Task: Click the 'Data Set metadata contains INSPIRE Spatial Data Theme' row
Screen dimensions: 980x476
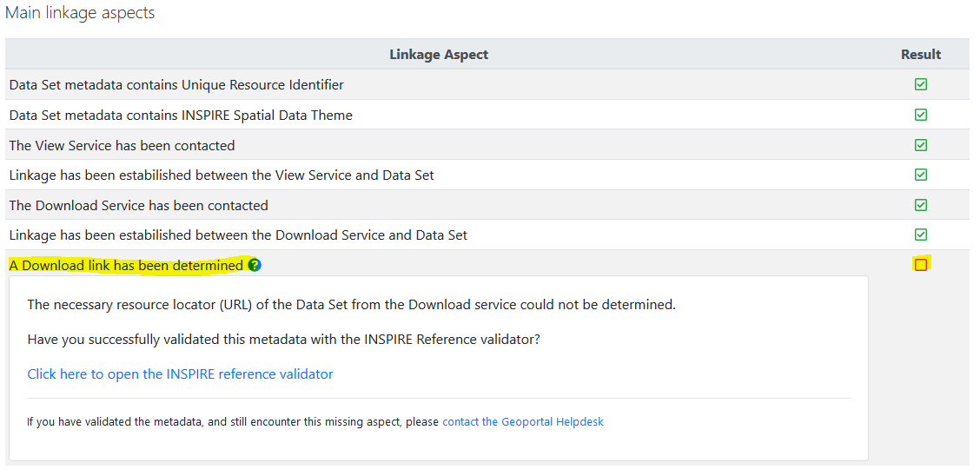Action: click(x=181, y=115)
